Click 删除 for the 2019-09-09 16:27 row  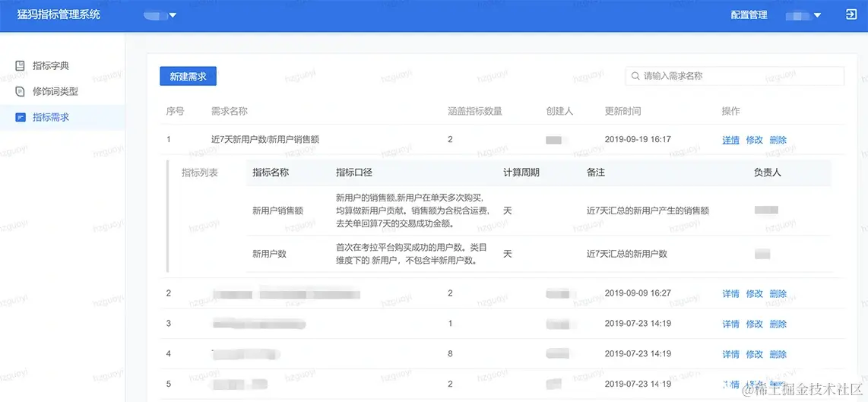pos(778,293)
